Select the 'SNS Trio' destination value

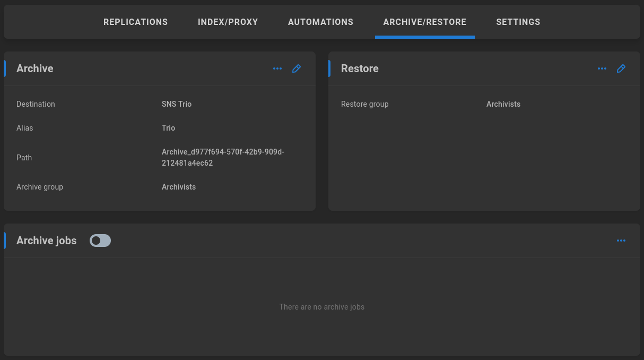[x=177, y=104]
